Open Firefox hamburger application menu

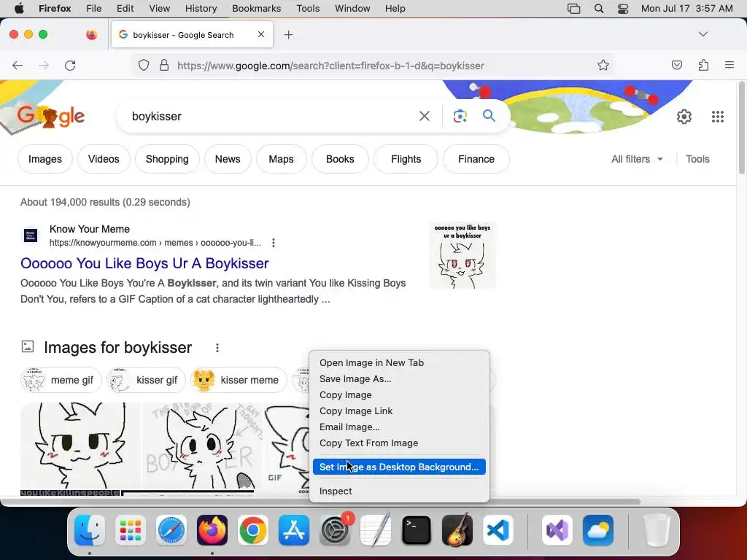729,65
